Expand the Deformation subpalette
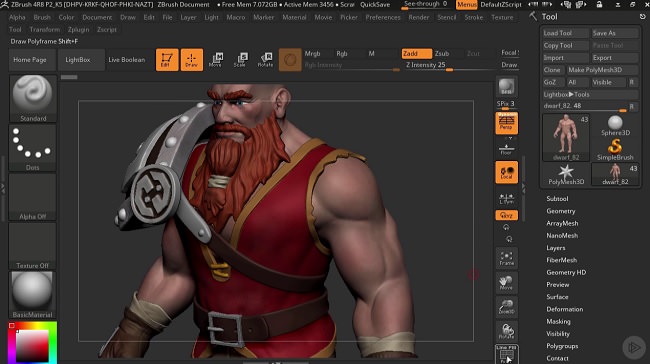Image resolution: width=650 pixels, height=364 pixels. 565,309
